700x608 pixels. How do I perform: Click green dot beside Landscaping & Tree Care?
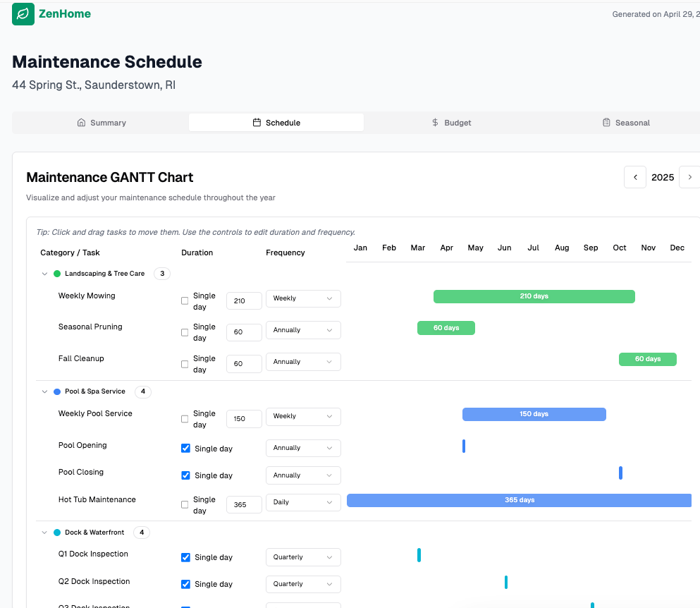[x=57, y=274]
